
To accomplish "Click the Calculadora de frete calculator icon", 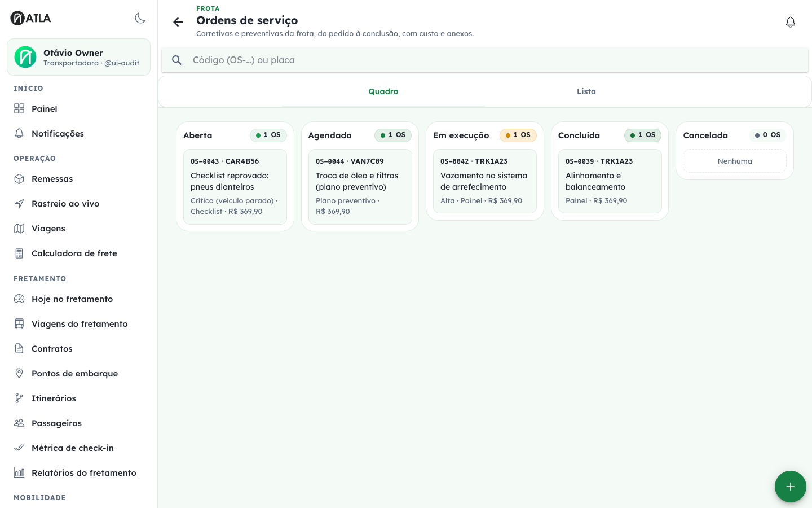I will 19,253.
